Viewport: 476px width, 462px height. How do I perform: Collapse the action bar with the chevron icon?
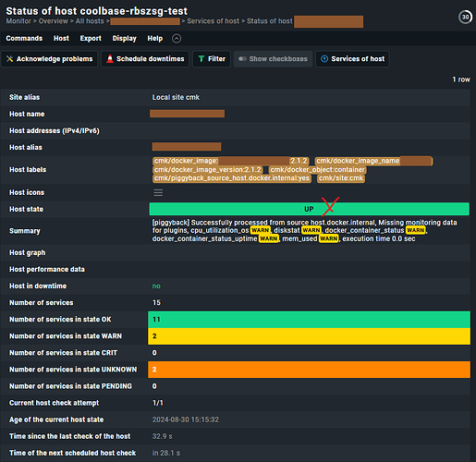[x=177, y=39]
